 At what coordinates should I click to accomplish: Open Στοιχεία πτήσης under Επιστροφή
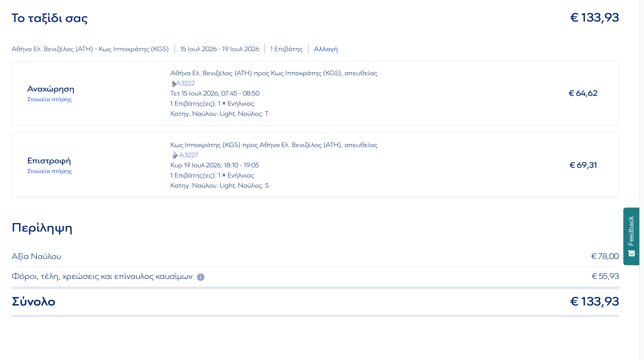[x=50, y=171]
